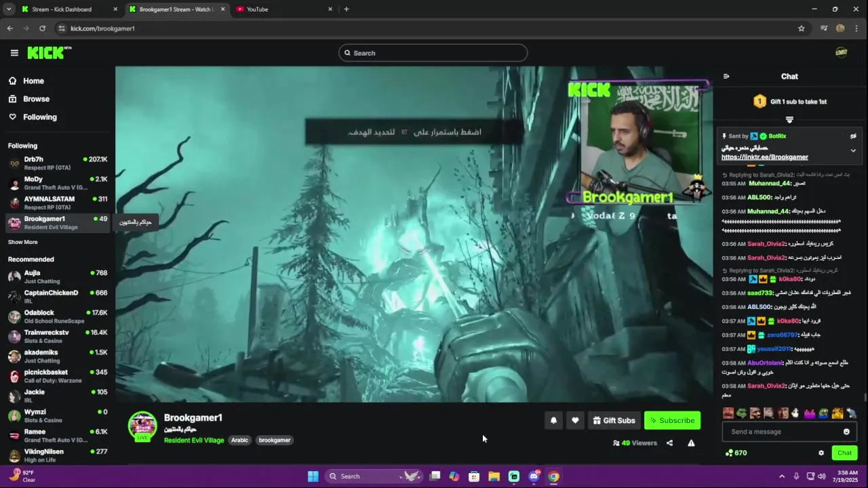Image resolution: width=868 pixels, height=488 pixels.
Task: Open Aujla recommended channel
Action: point(58,277)
